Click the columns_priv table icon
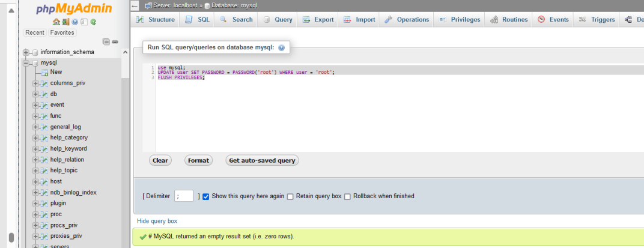The width and height of the screenshot is (644, 248). (x=44, y=83)
